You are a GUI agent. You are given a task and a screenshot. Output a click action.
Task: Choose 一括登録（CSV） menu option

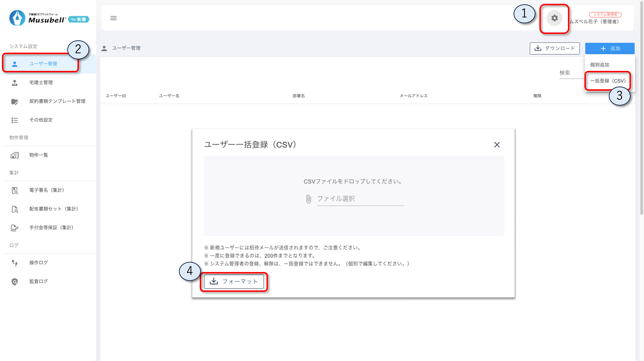[x=608, y=81]
